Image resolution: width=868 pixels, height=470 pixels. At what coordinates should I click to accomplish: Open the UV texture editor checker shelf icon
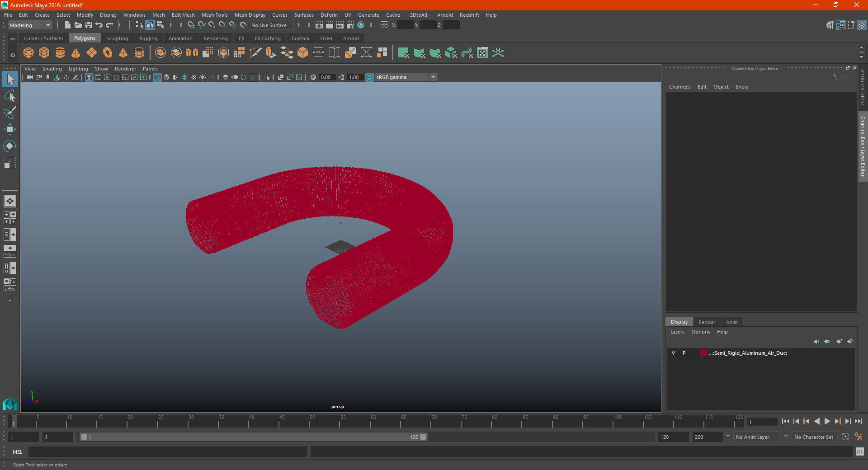[482, 53]
